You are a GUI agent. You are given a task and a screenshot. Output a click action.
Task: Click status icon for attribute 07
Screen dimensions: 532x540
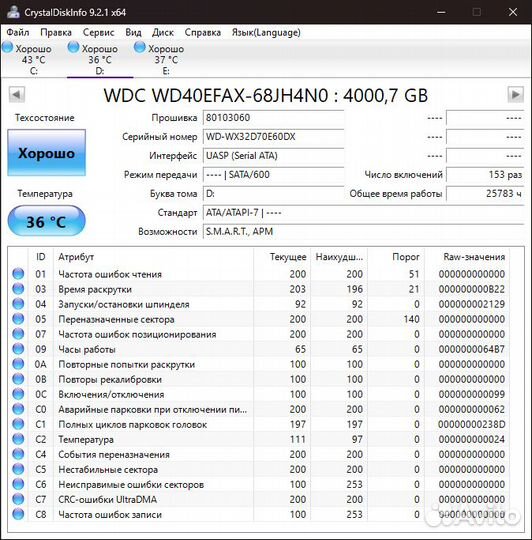tap(18, 334)
